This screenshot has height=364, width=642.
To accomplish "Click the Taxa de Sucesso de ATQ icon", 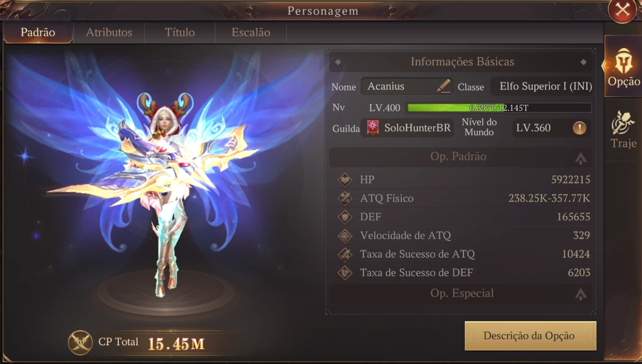I will click(345, 254).
